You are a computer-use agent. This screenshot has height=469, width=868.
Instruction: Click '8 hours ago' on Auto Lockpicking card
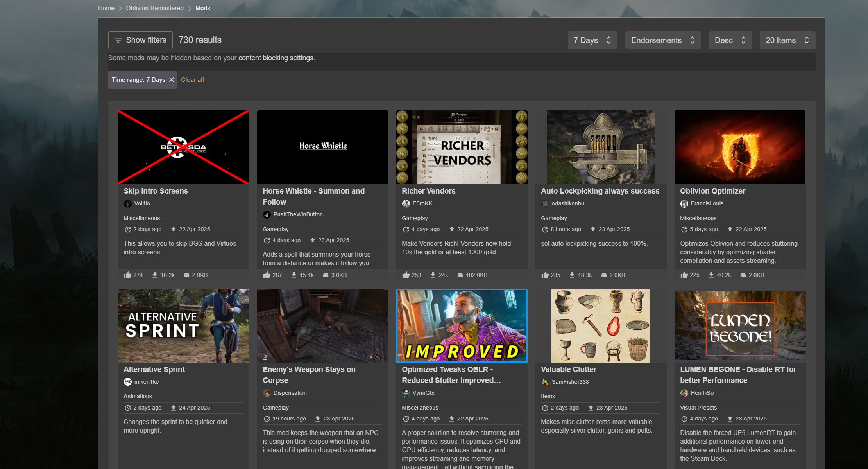click(x=566, y=229)
